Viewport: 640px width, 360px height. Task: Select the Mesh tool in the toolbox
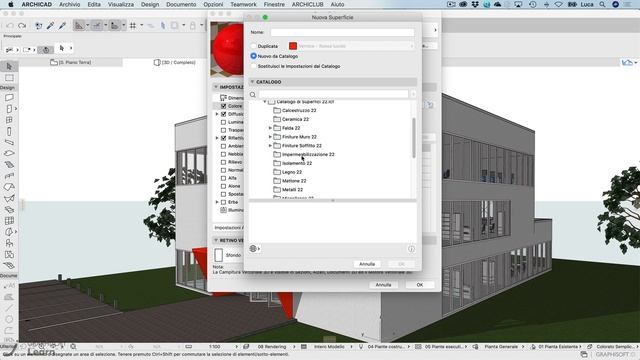coord(9,265)
